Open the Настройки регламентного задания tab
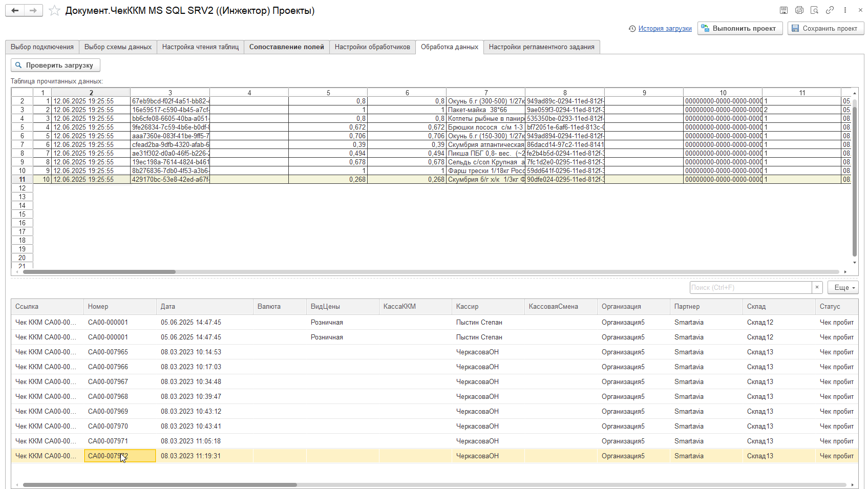 [x=541, y=47]
